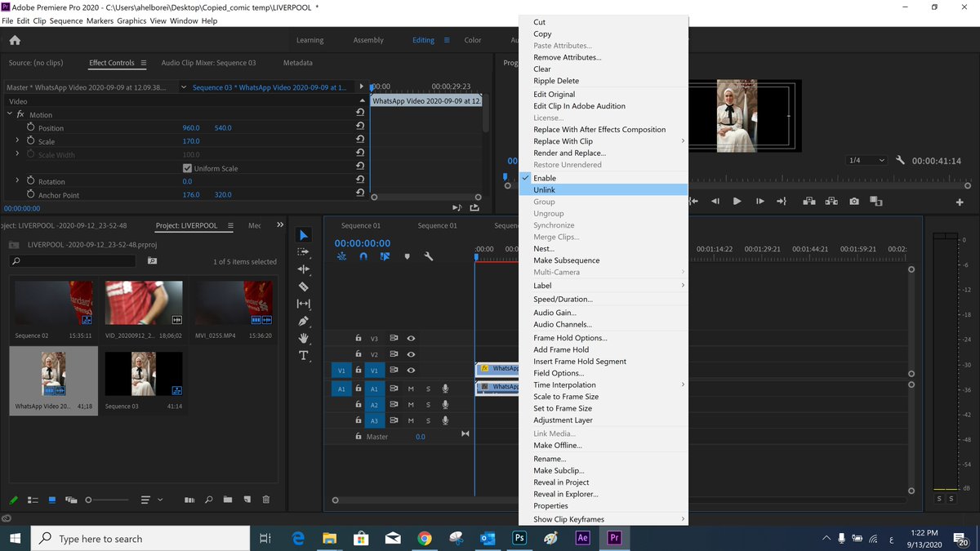
Task: Open Master clip dropdown in Effect Controls
Action: click(183, 87)
